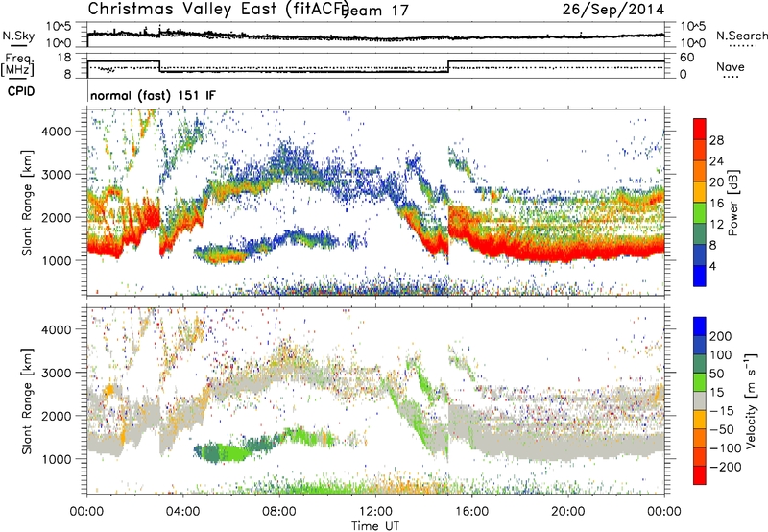Viewport: 768px width, 532px height.
Task: Click the '16:00' time axis label
Action: pos(471,512)
